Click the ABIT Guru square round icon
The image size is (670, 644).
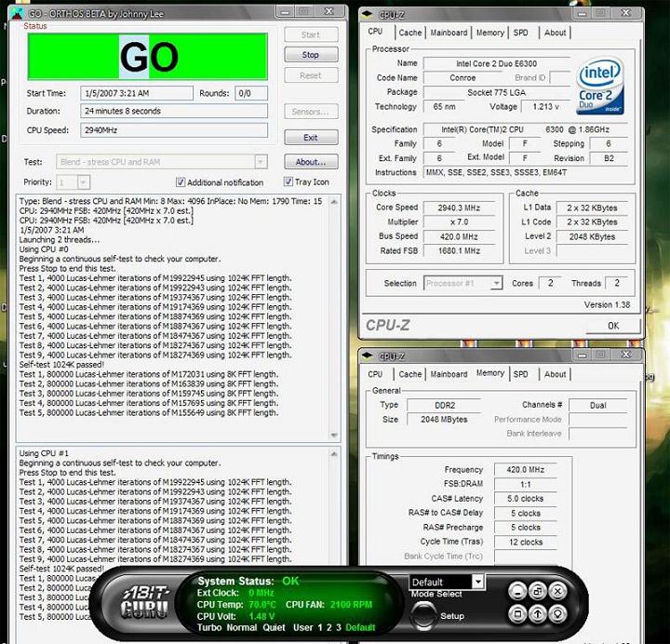[517, 614]
